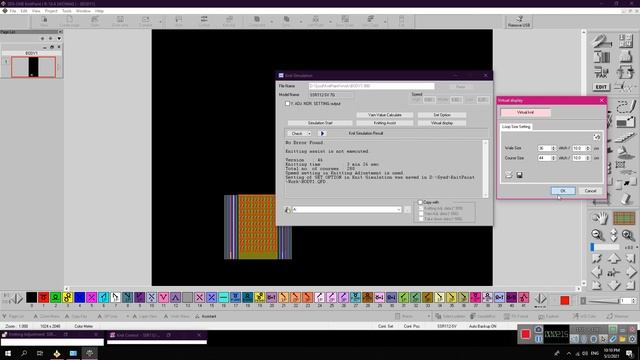This screenshot has height=360, width=640.
Task: Click the EDIT tool icon
Action: 601,87
